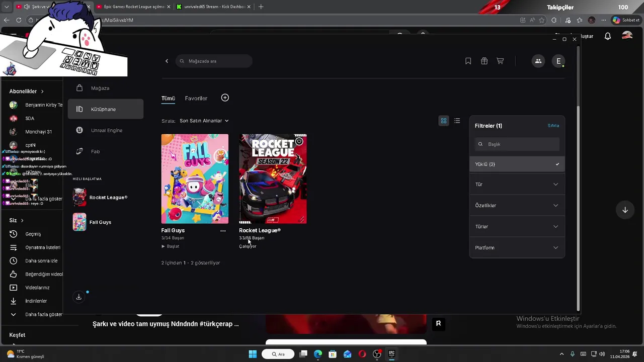The height and width of the screenshot is (362, 644).
Task: Open the friends list icon
Action: [x=538, y=61]
